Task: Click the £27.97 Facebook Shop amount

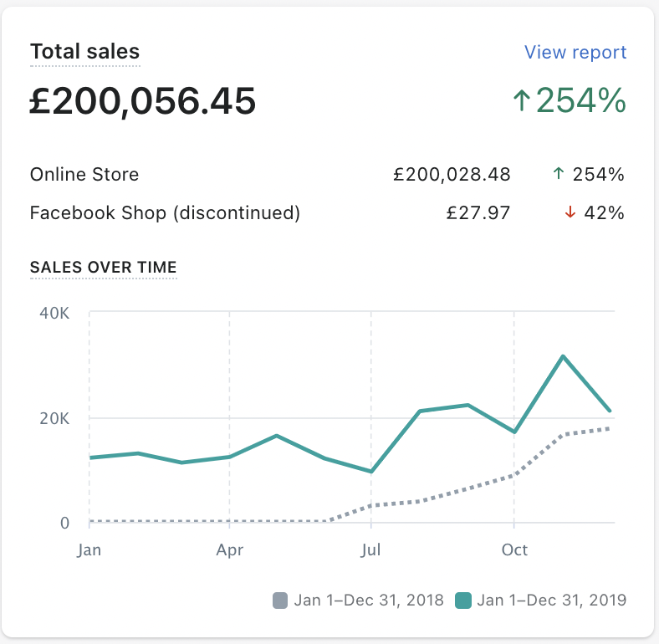Action: pyautogui.click(x=478, y=212)
